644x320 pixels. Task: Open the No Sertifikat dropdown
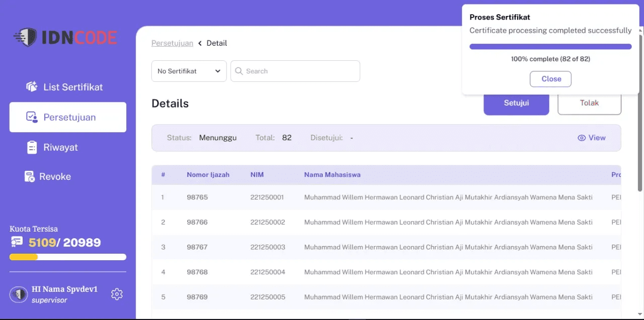click(x=189, y=71)
